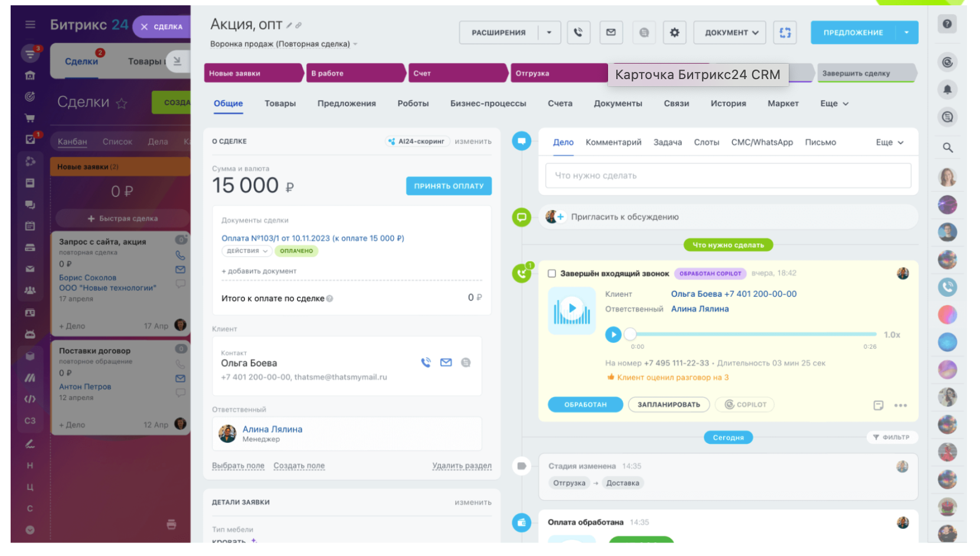Click the search magnifier in right sidebar

click(948, 148)
